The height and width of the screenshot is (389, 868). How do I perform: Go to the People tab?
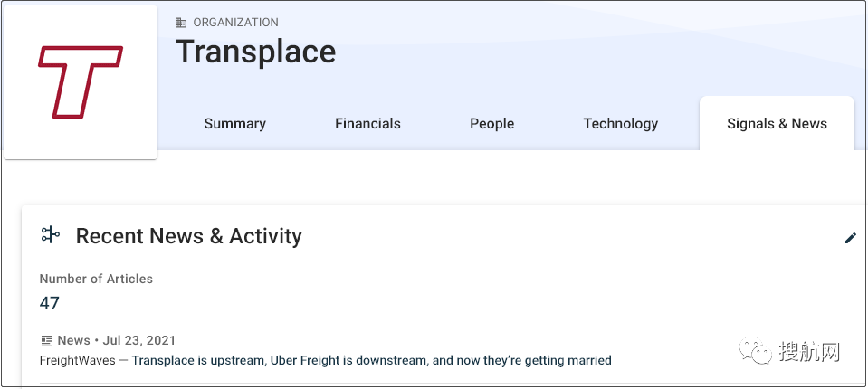click(491, 124)
